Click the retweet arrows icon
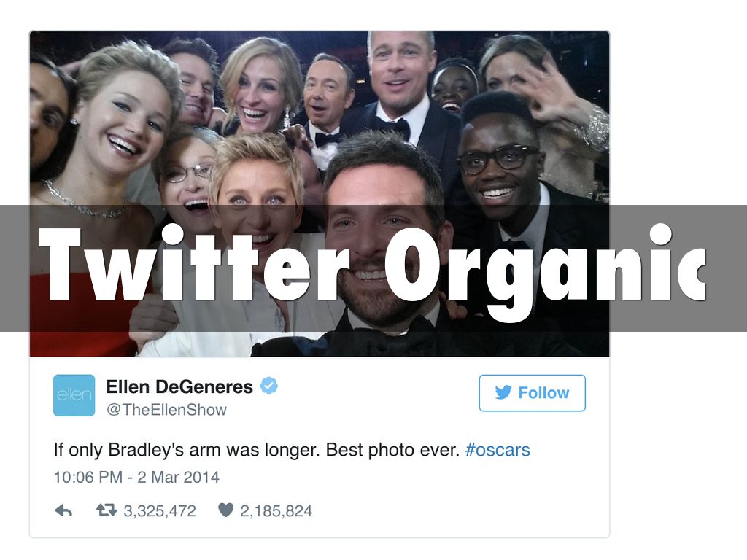 click(107, 510)
